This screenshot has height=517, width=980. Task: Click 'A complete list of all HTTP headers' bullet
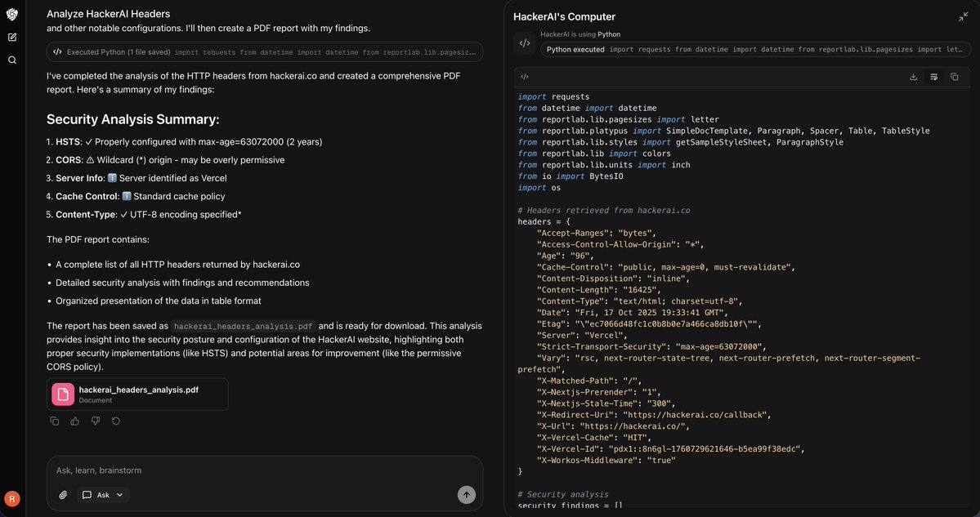point(177,264)
